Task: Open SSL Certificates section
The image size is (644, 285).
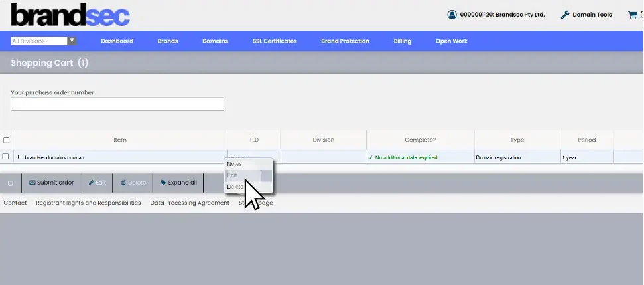Action: (x=275, y=41)
